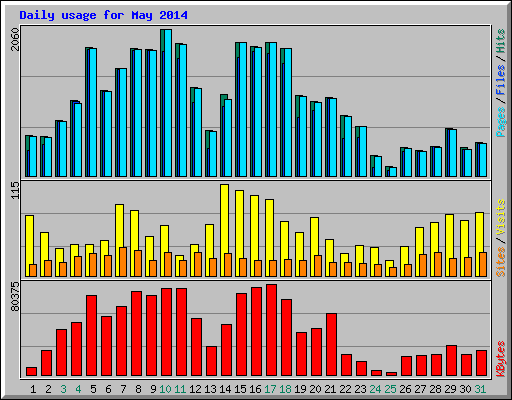Click day label 6 on the x-axis
Image resolution: width=512 pixels, height=400 pixels.
coord(108,389)
